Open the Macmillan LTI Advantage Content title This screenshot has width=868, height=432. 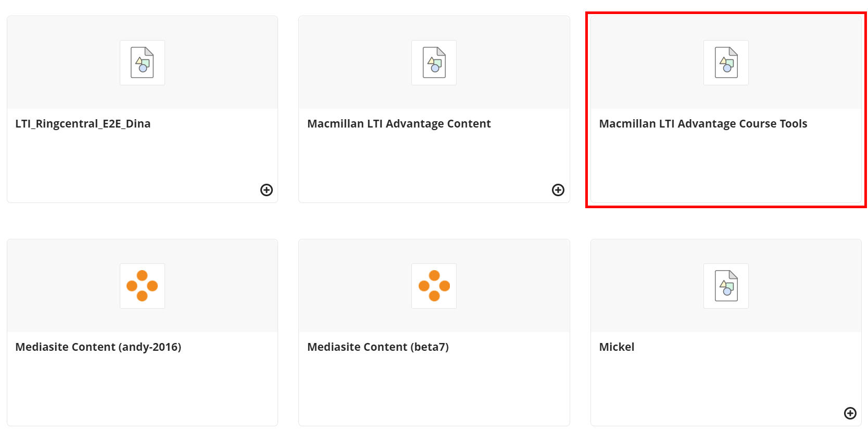pyautogui.click(x=399, y=124)
